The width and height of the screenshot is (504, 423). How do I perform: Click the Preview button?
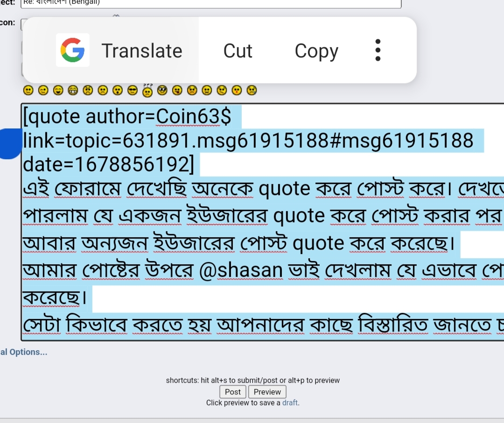[x=267, y=392]
